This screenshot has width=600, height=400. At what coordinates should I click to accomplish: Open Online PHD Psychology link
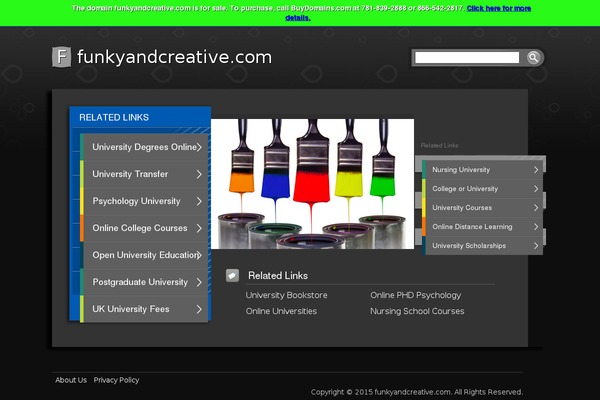coord(416,295)
